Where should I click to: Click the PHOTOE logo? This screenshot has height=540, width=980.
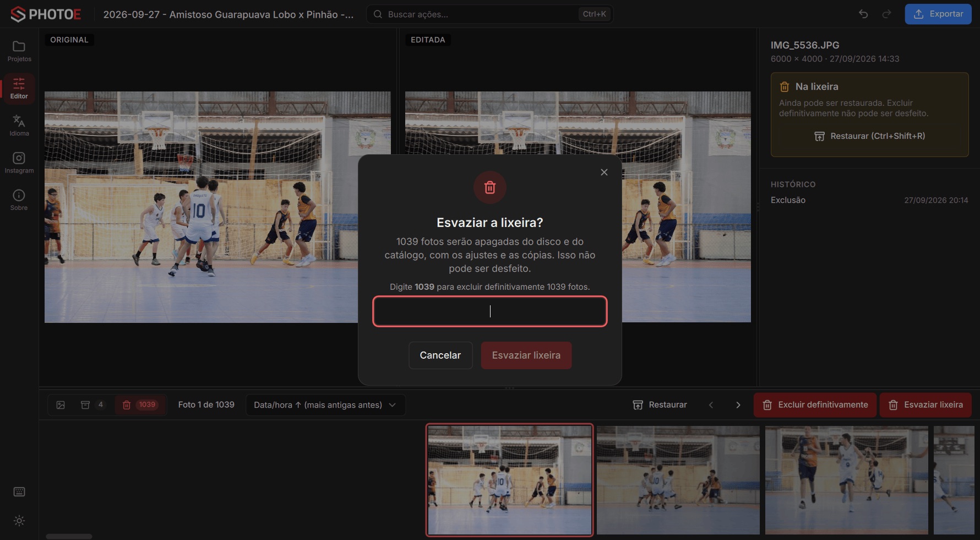coord(46,14)
